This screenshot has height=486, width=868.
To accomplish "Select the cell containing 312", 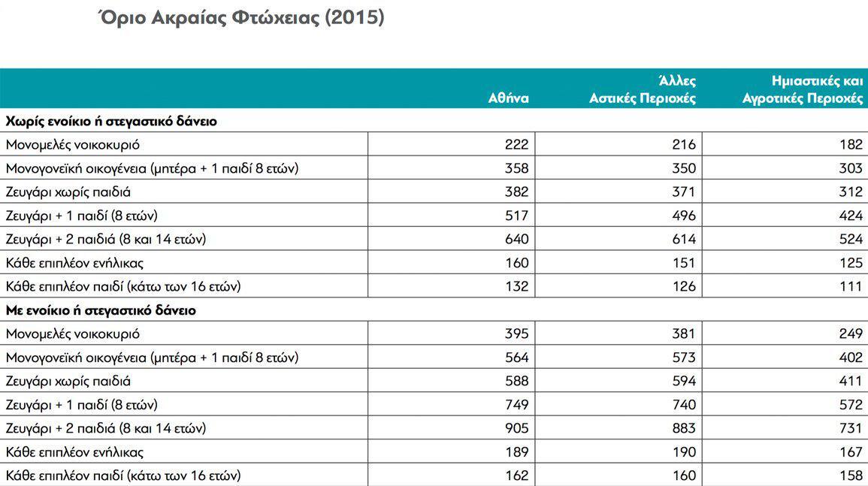I will pyautogui.click(x=850, y=192).
